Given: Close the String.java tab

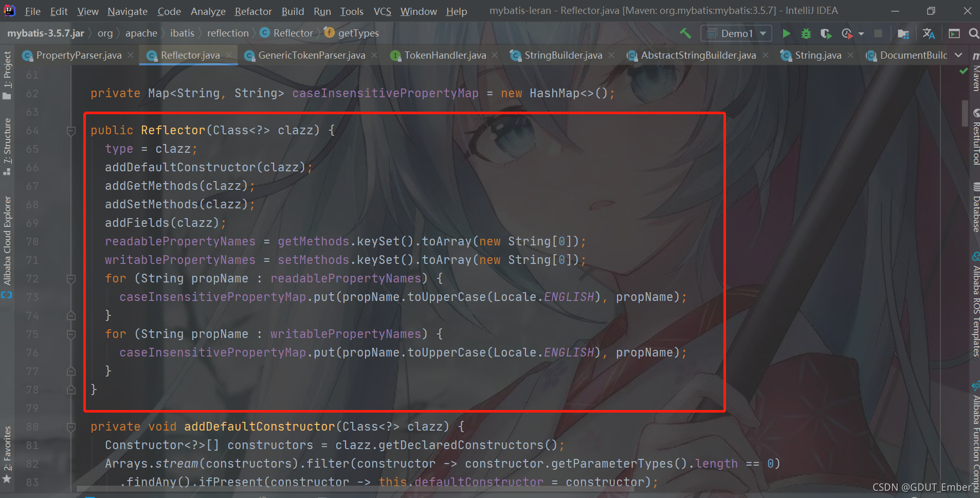Looking at the screenshot, I should coord(850,55).
